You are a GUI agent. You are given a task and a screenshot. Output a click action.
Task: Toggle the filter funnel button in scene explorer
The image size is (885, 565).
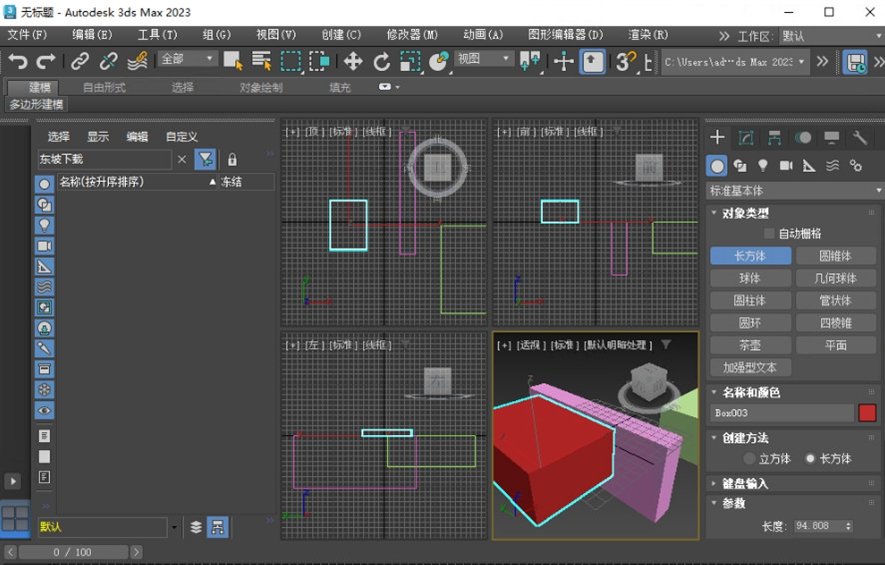click(x=205, y=160)
